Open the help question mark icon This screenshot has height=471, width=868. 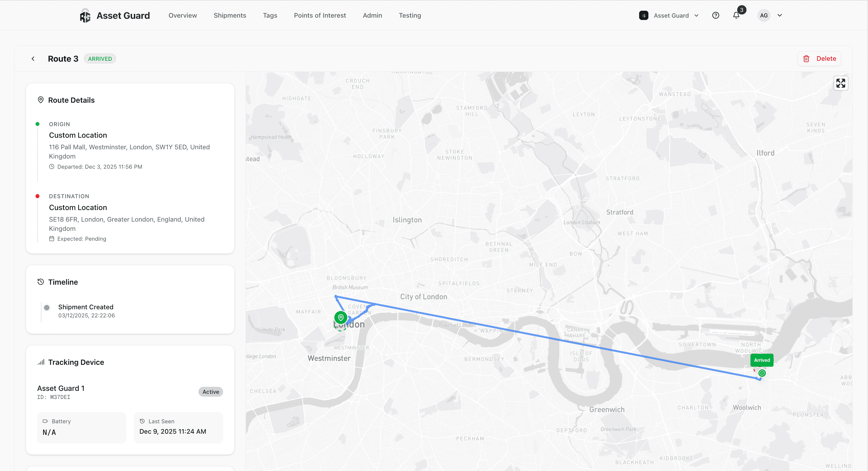[715, 16]
